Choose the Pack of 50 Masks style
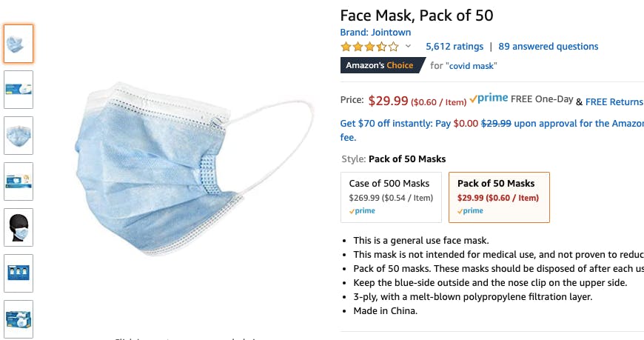The width and height of the screenshot is (644, 340). pyautogui.click(x=499, y=197)
